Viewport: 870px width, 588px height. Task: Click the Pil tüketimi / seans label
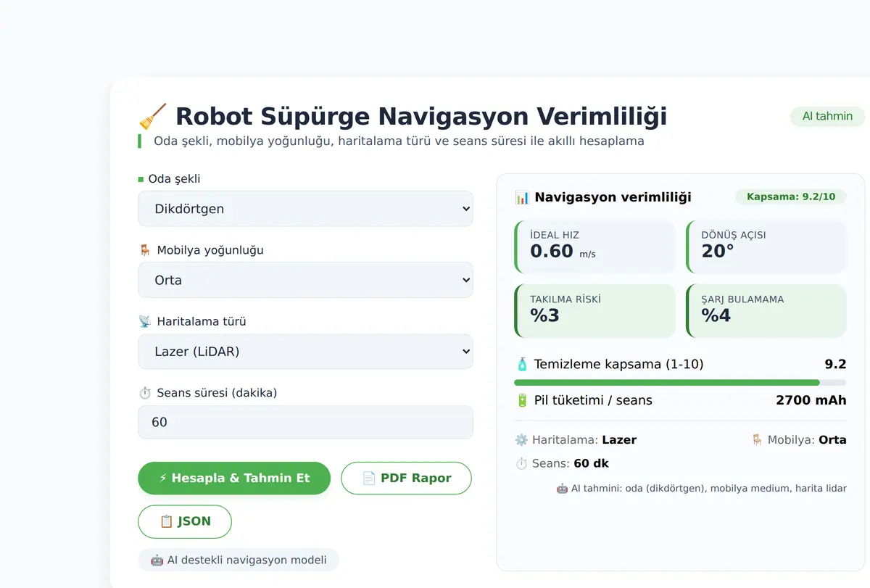(593, 400)
